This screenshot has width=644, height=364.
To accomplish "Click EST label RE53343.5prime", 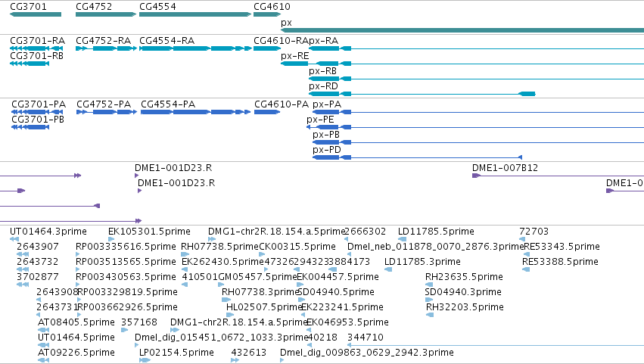I will (x=562, y=247).
